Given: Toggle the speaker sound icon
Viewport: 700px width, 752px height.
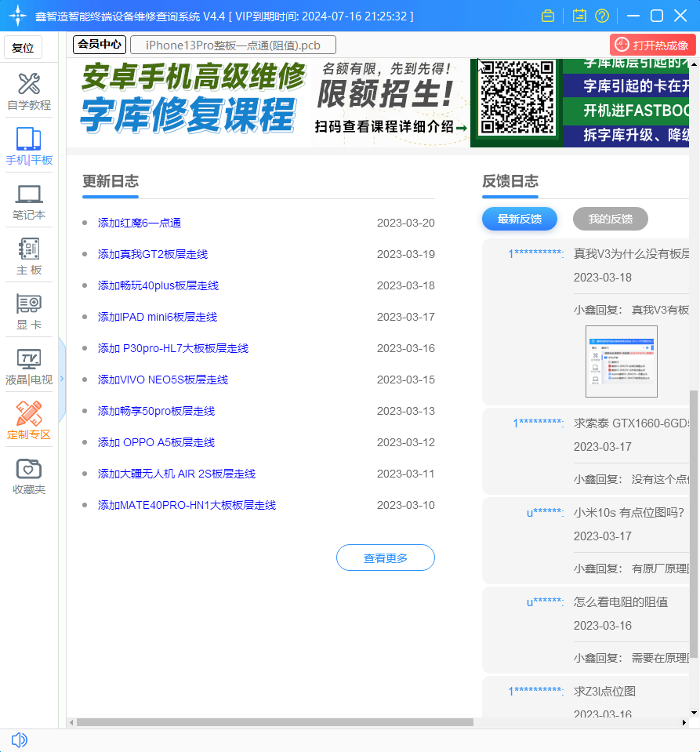Looking at the screenshot, I should pos(20,739).
